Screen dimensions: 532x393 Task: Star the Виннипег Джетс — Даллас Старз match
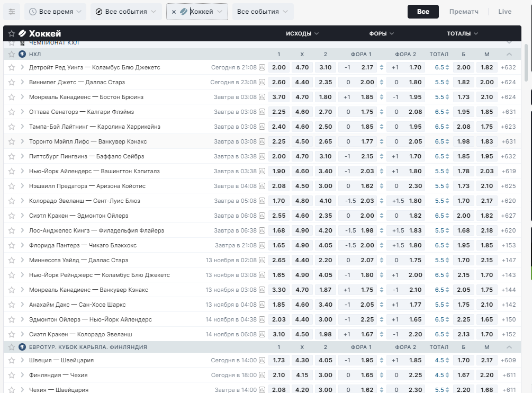click(x=12, y=82)
